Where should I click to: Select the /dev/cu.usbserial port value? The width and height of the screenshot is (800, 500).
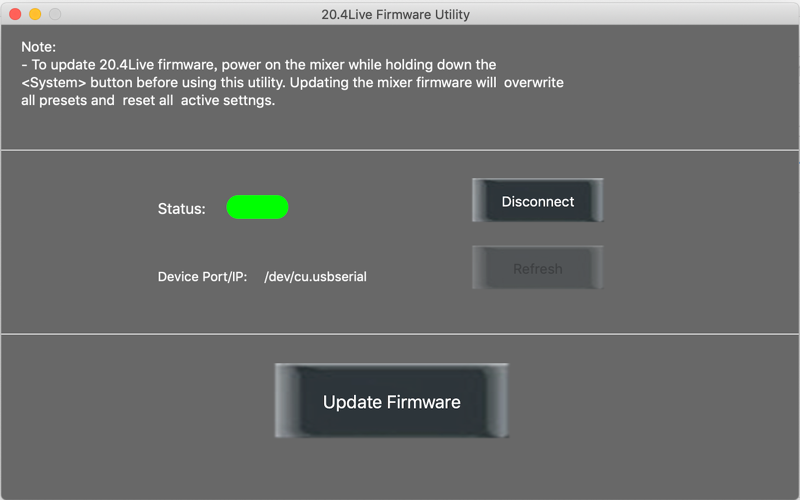pyautogui.click(x=315, y=277)
